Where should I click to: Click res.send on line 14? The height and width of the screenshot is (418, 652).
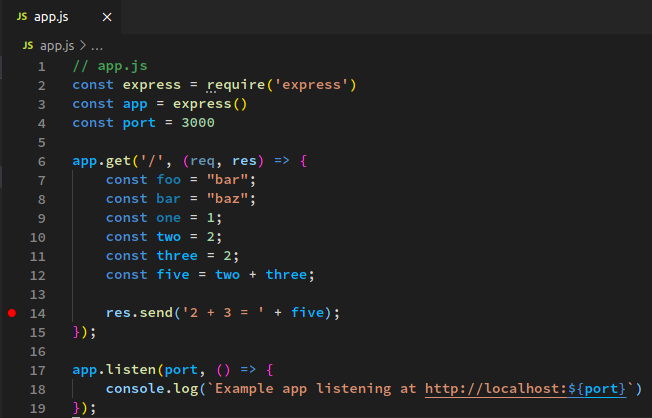click(x=139, y=312)
